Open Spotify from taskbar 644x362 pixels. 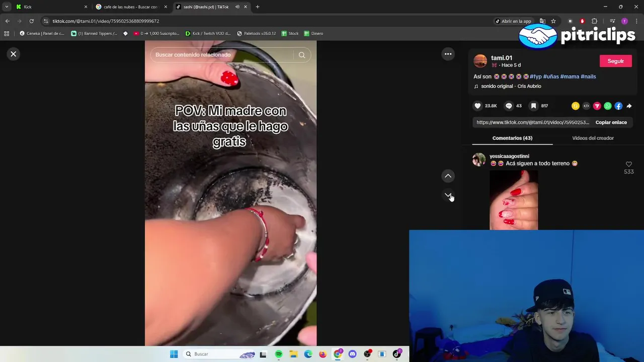279,354
